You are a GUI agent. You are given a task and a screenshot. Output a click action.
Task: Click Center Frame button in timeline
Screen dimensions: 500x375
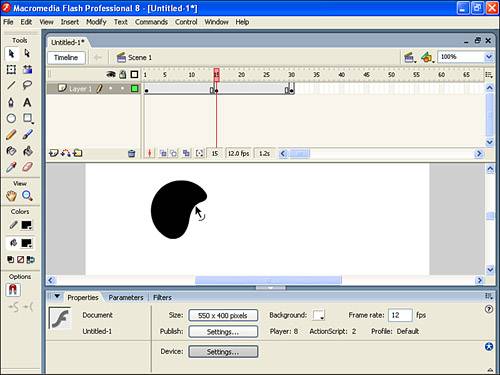click(150, 153)
